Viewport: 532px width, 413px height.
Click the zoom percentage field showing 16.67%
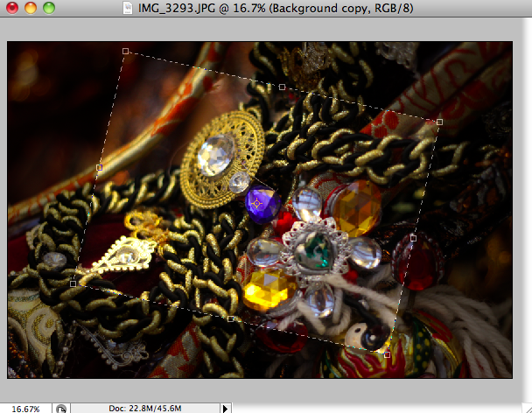[x=24, y=408]
